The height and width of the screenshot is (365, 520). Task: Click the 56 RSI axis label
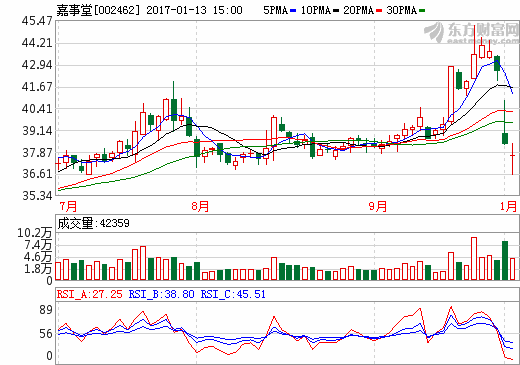46,334
